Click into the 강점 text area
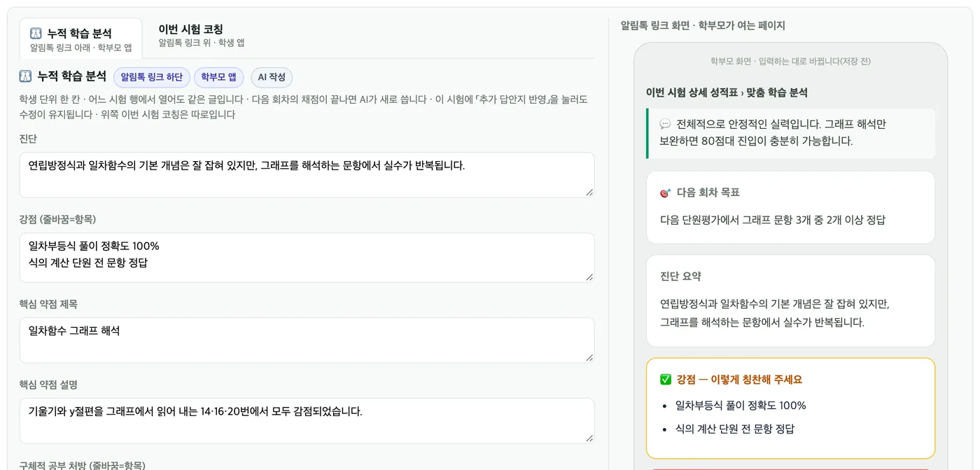The height and width of the screenshot is (470, 980). point(307,258)
